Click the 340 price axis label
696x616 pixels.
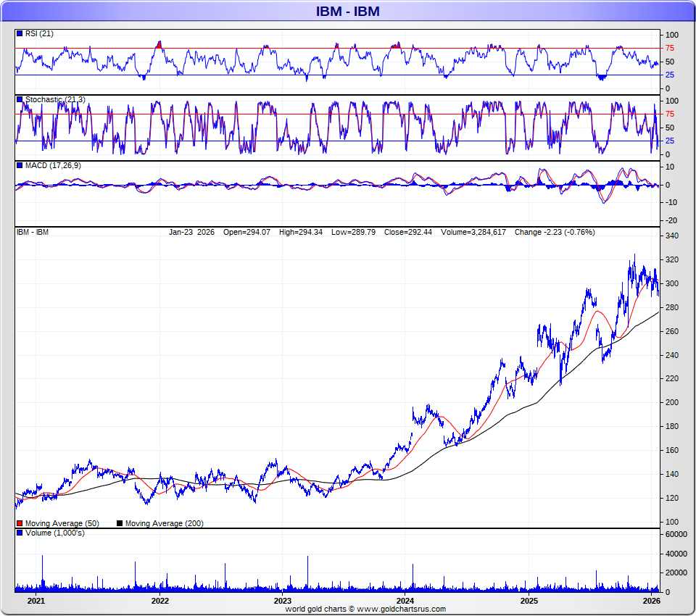tap(672, 236)
